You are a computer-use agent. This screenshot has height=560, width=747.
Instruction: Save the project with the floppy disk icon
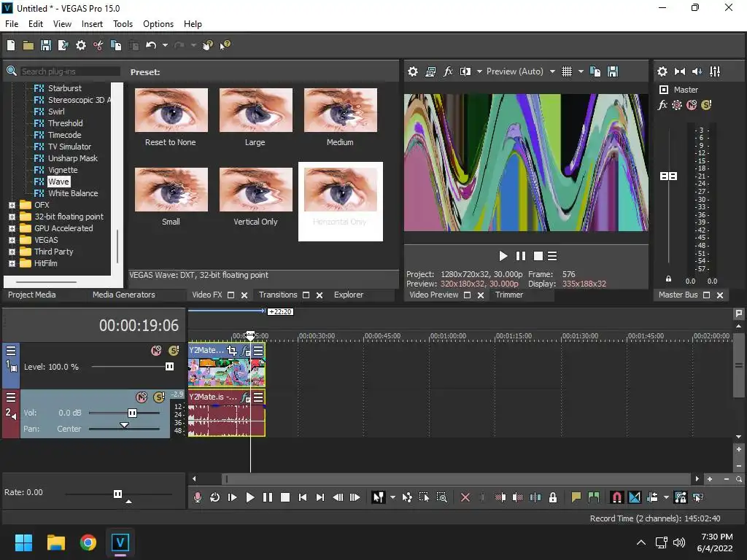pos(46,45)
